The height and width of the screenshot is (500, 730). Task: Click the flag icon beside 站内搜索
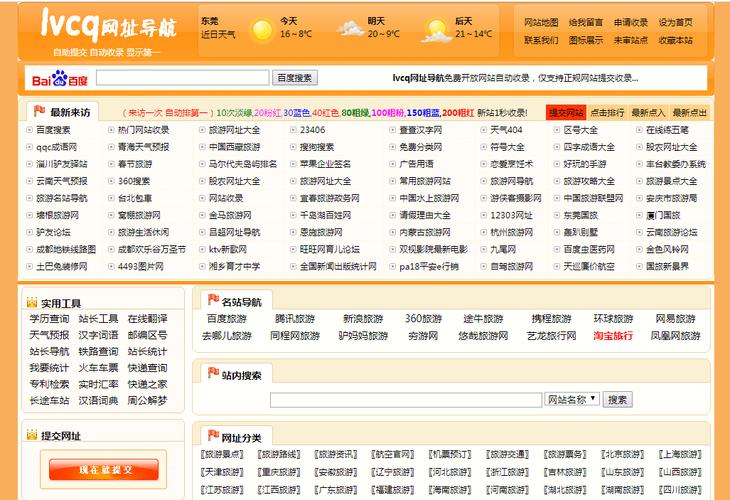click(x=213, y=373)
